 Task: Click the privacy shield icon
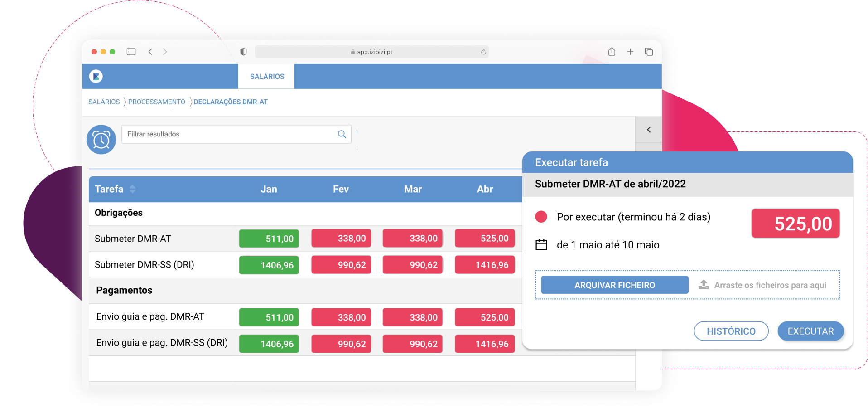click(243, 52)
